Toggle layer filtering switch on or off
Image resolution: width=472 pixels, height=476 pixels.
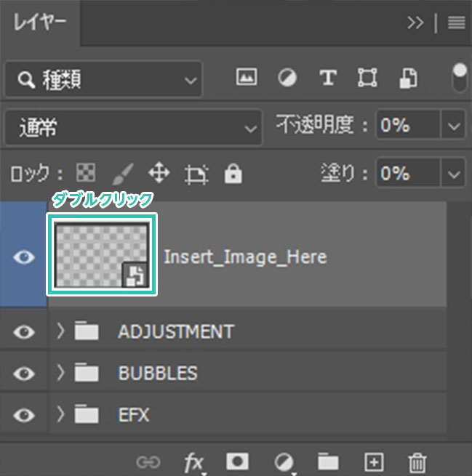460,78
